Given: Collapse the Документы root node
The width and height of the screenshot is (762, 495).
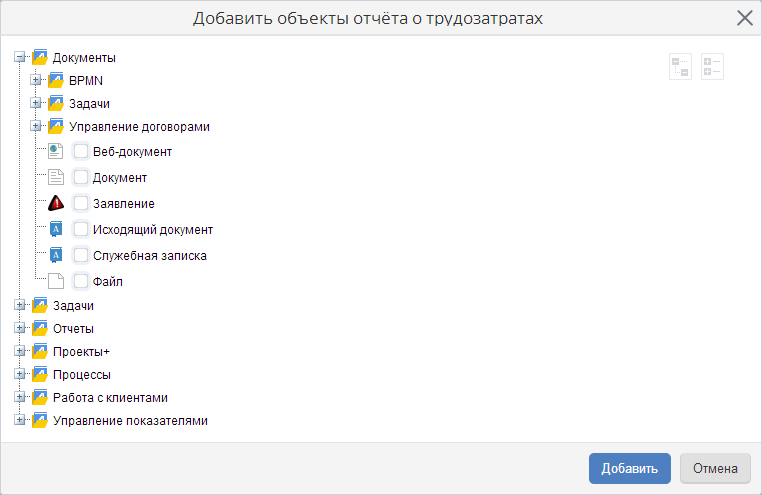Looking at the screenshot, I should 19,58.
